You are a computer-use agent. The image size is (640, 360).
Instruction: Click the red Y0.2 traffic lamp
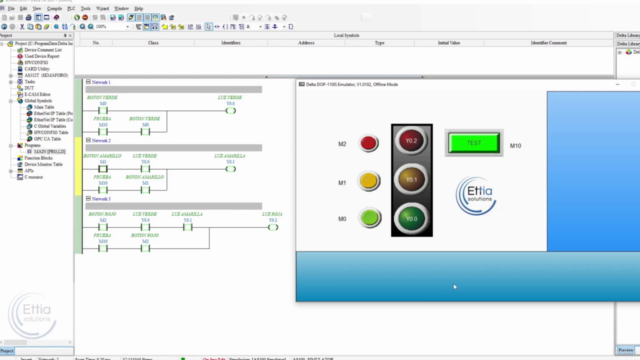point(411,141)
